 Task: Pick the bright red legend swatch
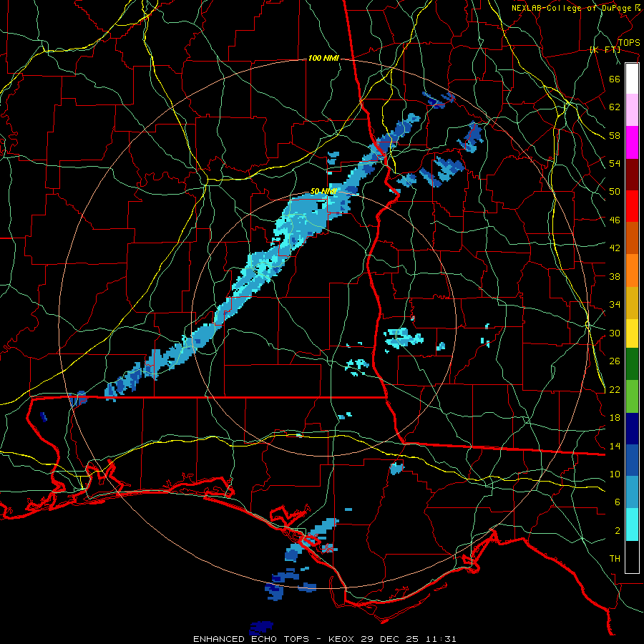coord(632,206)
